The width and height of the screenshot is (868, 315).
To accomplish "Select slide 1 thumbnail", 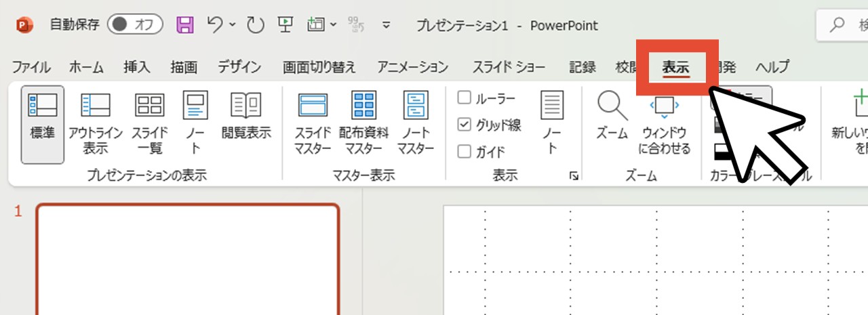I will coord(188,259).
